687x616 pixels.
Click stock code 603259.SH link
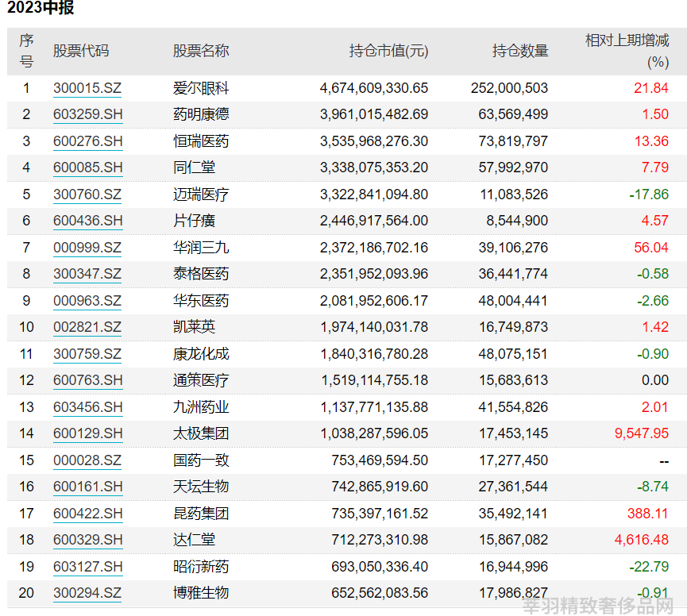(87, 114)
